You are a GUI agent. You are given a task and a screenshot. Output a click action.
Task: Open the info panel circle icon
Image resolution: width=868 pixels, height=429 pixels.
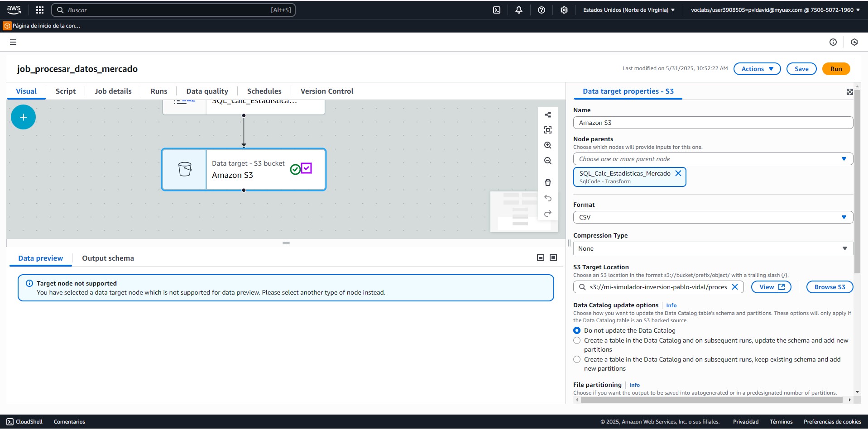833,42
